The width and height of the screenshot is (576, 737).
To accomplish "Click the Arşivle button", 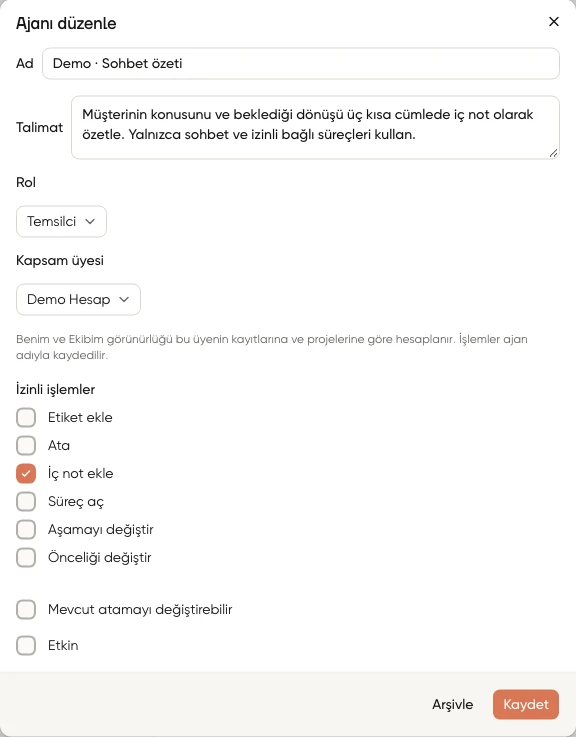I will click(452, 704).
